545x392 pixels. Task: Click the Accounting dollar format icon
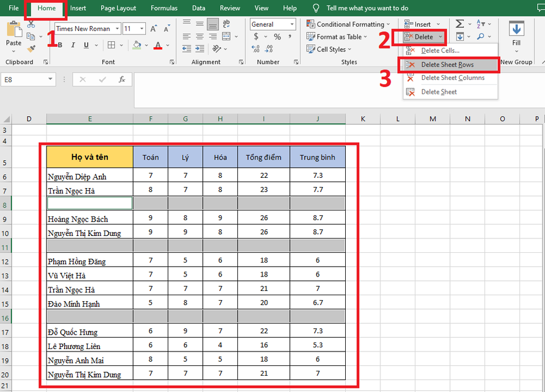tap(256, 36)
